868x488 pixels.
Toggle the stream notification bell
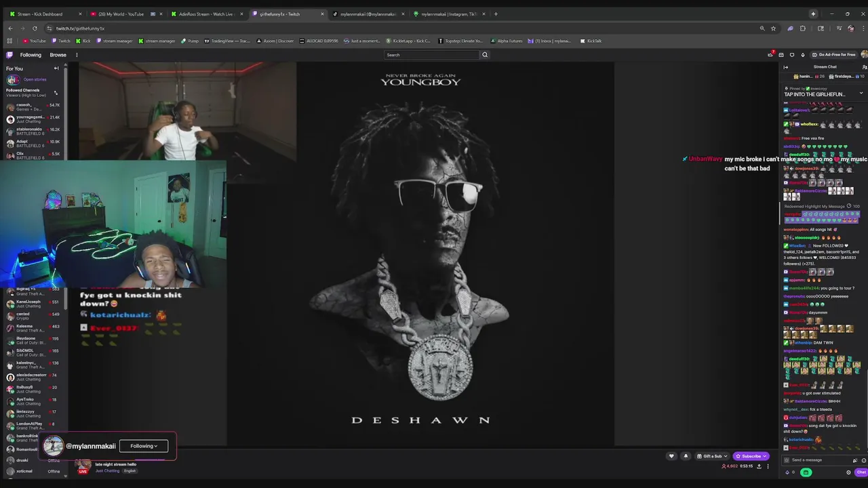[686, 456]
